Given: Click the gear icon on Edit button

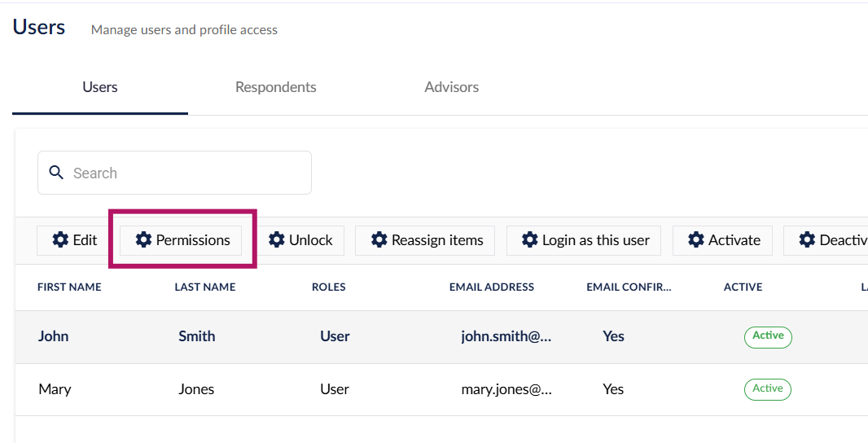Looking at the screenshot, I should pos(60,240).
